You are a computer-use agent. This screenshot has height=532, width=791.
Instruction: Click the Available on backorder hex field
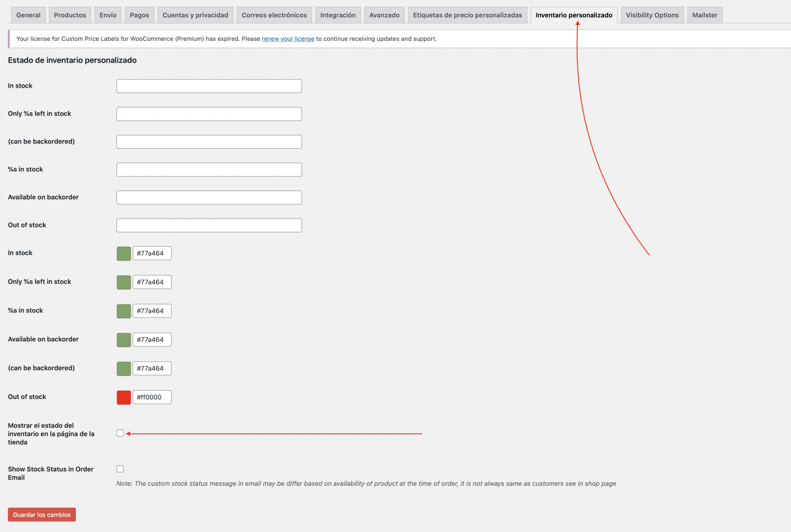(x=152, y=339)
